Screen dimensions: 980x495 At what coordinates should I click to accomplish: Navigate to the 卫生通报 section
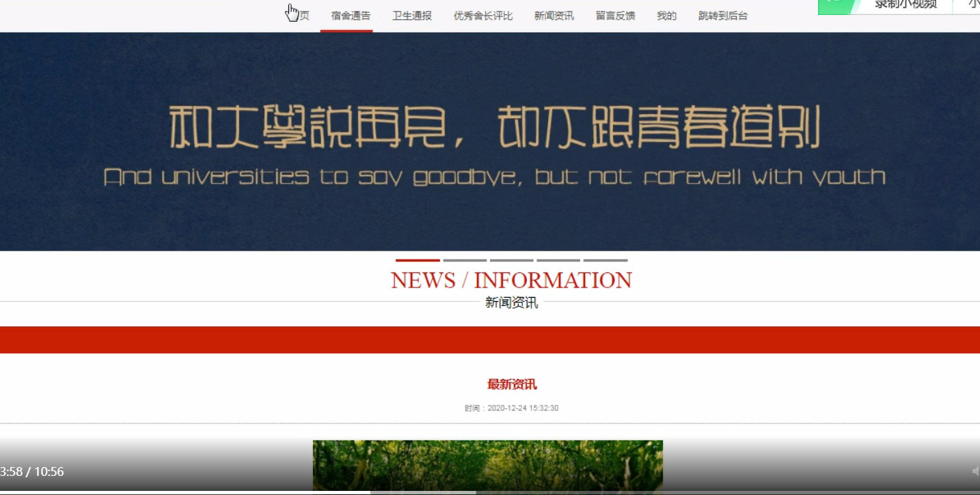click(x=411, y=15)
